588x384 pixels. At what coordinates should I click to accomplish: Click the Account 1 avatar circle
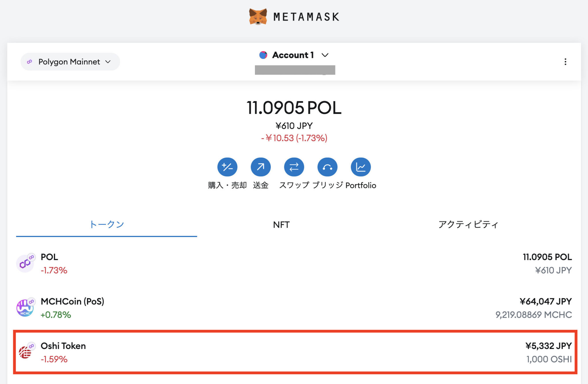[263, 55]
